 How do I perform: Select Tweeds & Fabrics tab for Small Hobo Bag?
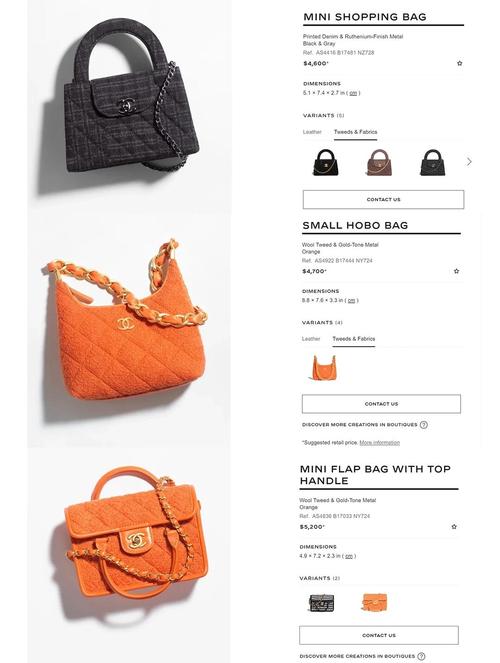354,339
